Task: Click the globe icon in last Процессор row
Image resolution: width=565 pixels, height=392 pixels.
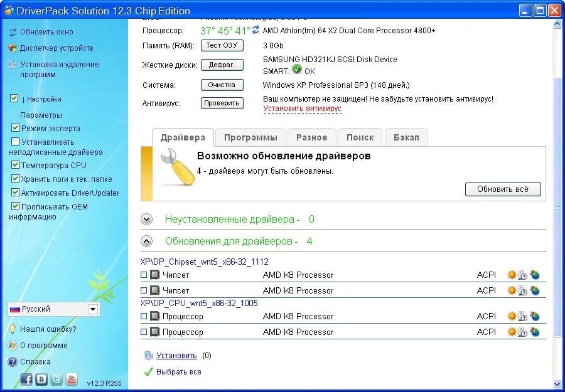Action: (535, 332)
